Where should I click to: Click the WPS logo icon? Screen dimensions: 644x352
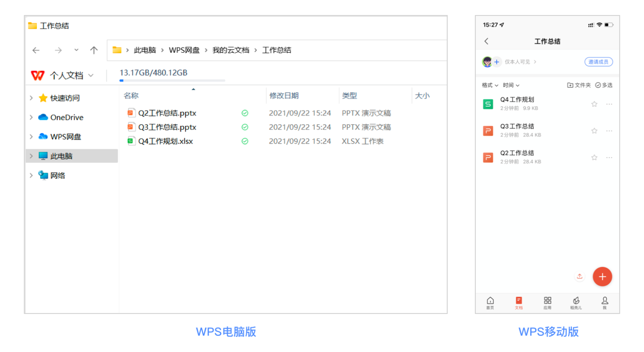38,75
